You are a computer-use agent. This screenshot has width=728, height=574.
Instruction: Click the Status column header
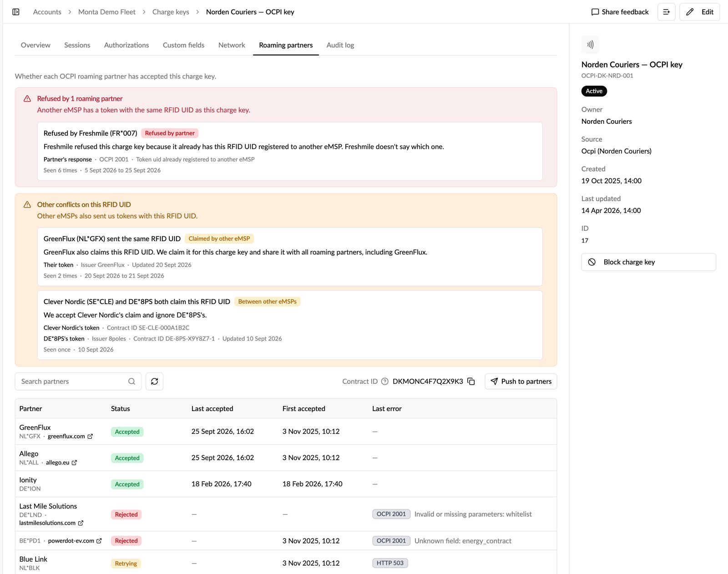tap(121, 409)
